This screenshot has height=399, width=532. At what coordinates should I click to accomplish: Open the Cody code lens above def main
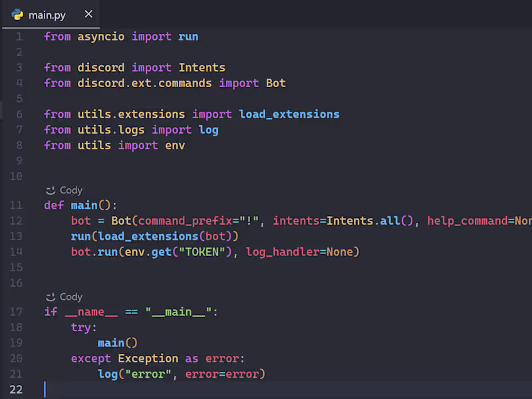tap(70, 190)
